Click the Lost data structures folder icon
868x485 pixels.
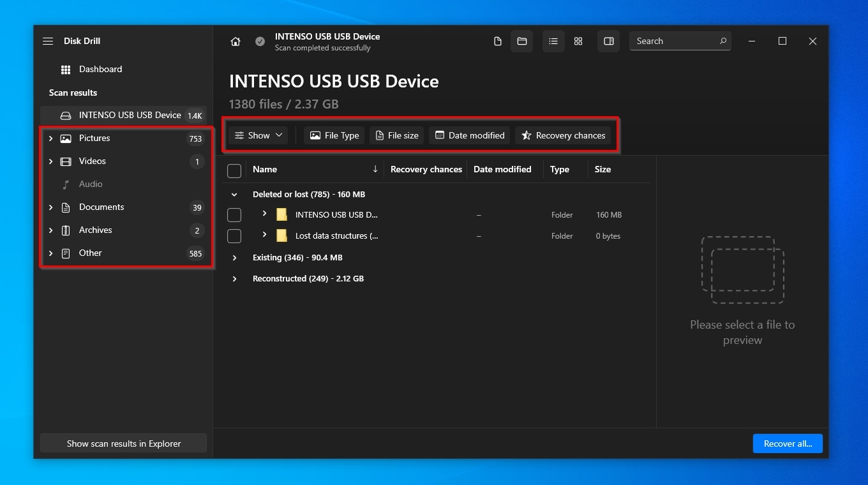click(x=281, y=236)
